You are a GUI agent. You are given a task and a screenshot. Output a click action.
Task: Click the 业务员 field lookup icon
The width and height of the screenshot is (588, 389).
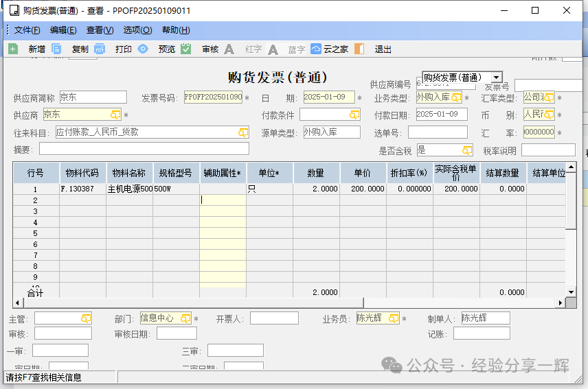coord(394,318)
